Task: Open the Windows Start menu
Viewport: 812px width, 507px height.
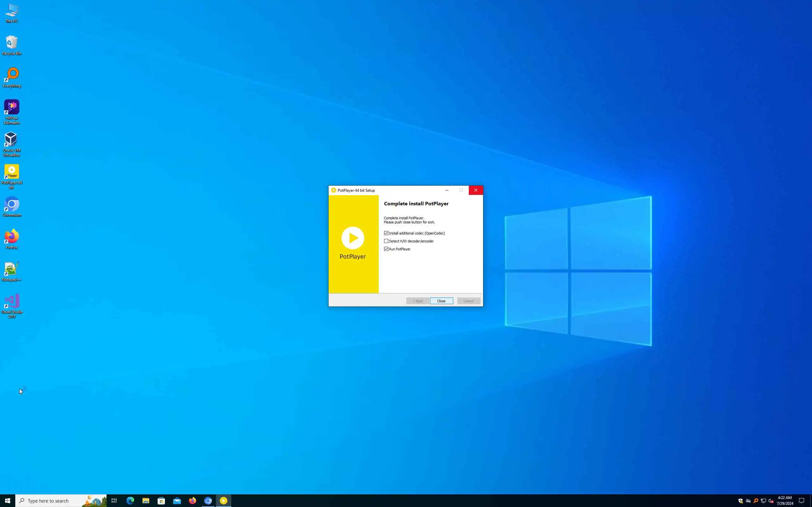Action: pos(7,501)
